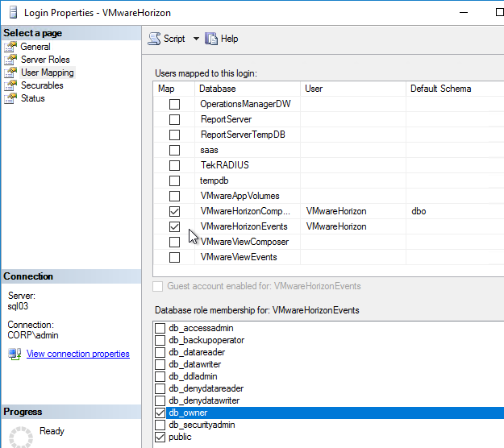Enable the db_datawriter role

[x=160, y=364]
